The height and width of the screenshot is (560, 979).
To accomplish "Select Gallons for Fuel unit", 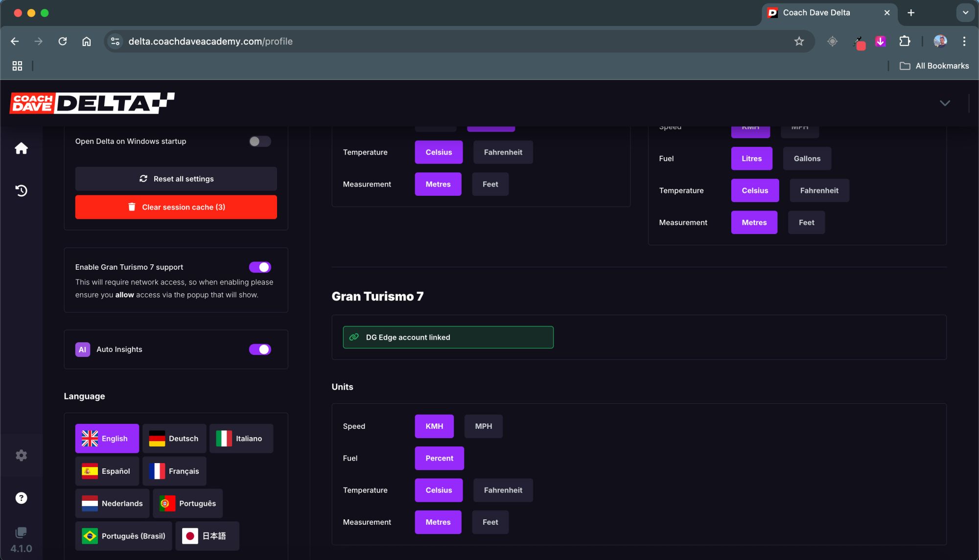I will (807, 159).
